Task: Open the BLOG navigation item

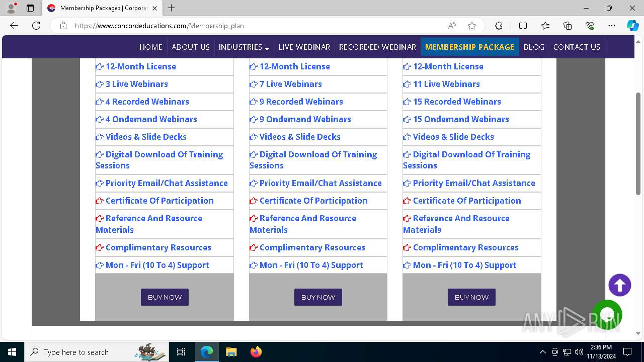Action: [x=534, y=47]
